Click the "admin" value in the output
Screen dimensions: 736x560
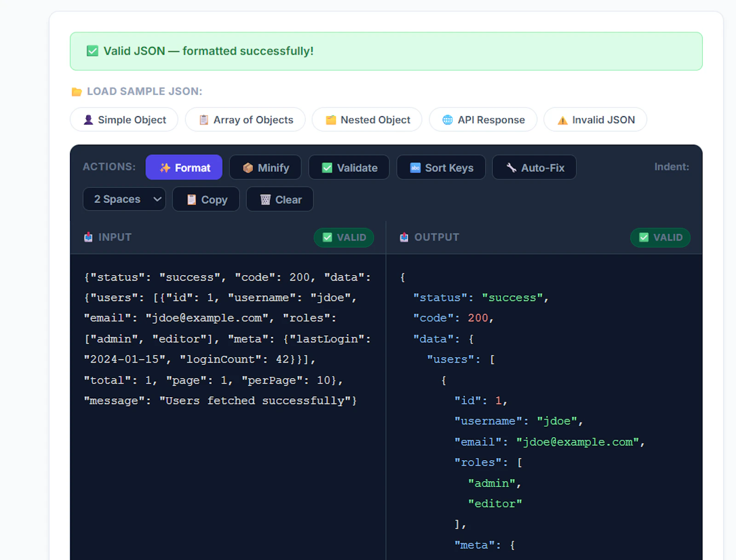492,483
